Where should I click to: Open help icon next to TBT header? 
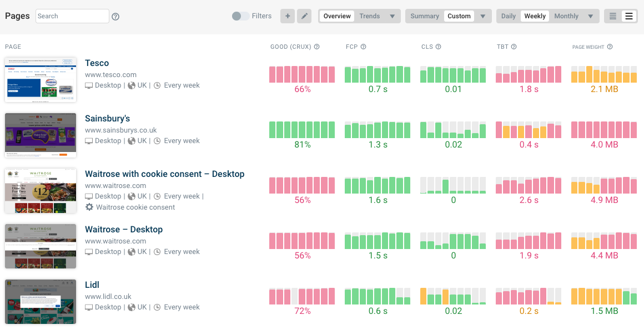click(514, 47)
